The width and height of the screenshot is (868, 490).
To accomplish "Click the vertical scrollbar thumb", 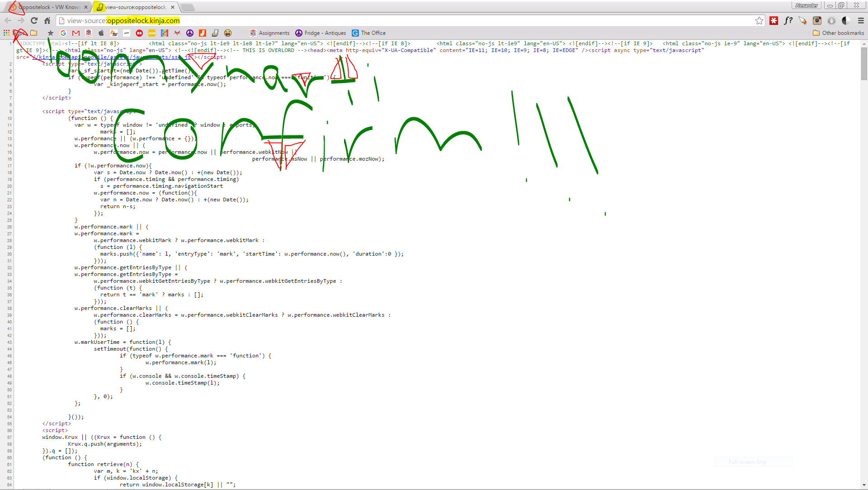I will (864, 63).
